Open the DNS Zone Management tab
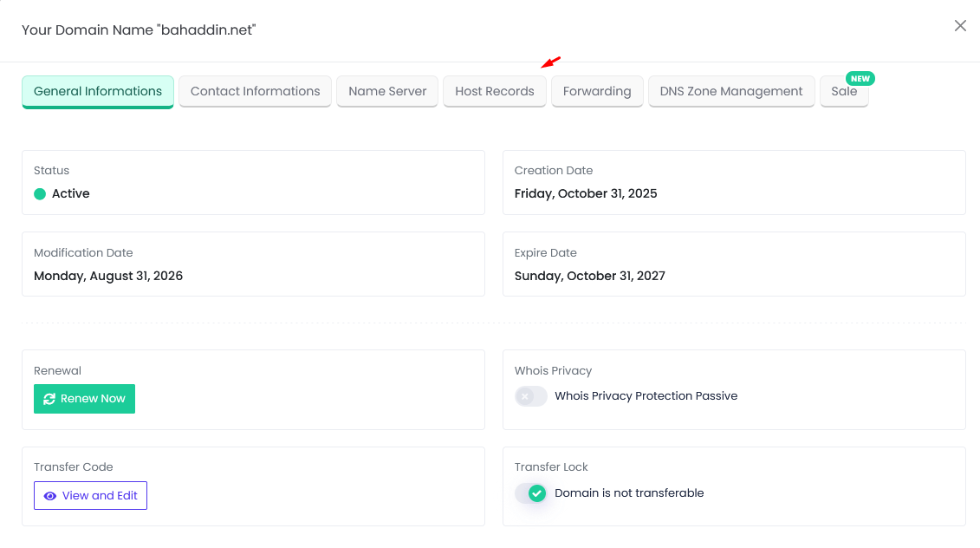 [x=731, y=91]
